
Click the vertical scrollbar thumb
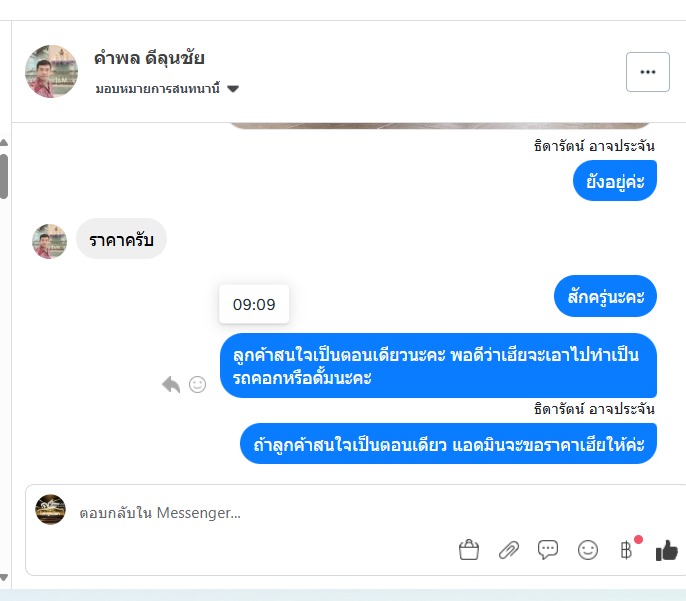click(4, 176)
